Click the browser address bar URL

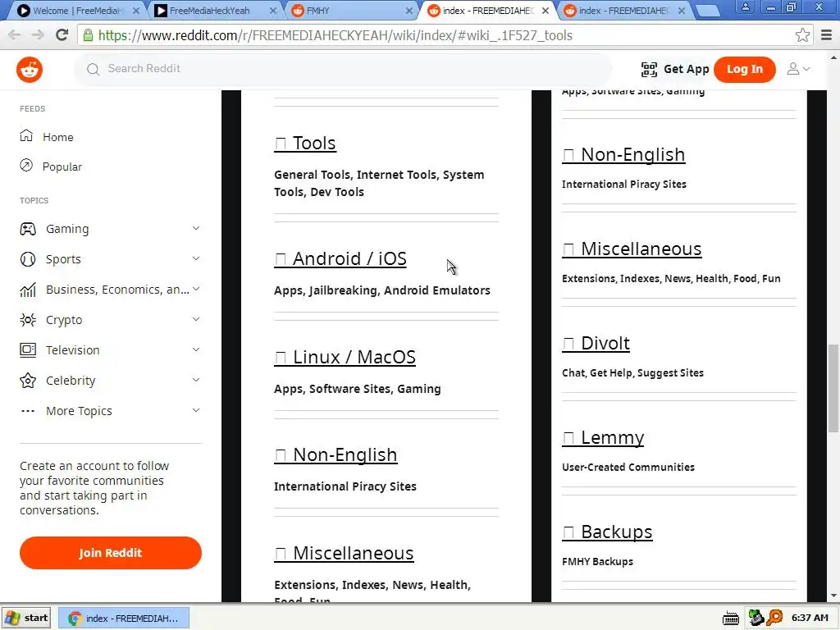pos(336,35)
